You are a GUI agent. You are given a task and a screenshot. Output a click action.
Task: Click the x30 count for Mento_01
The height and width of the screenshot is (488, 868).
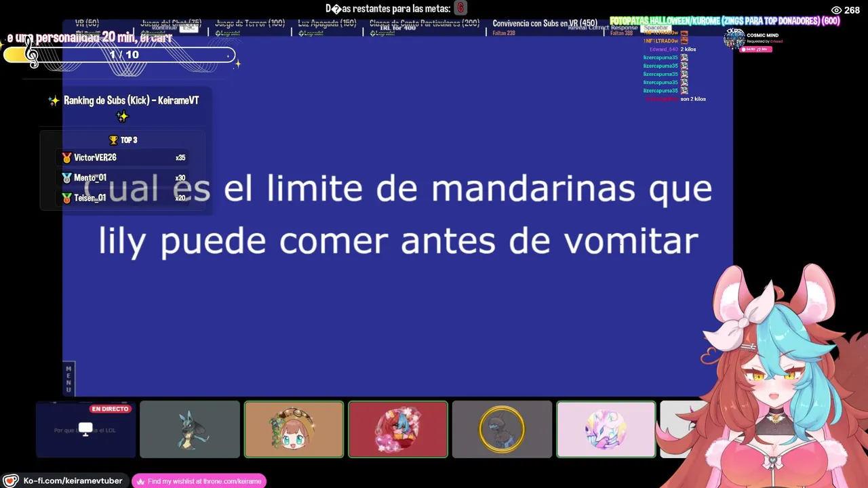point(180,178)
